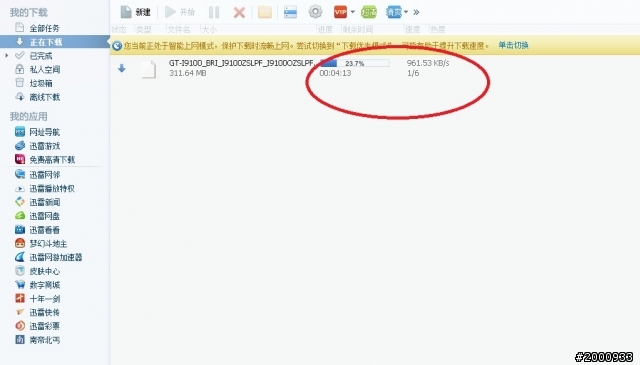Image resolution: width=640 pixels, height=365 pixels.
Task: Open download folder via the folder icon
Action: (265, 12)
